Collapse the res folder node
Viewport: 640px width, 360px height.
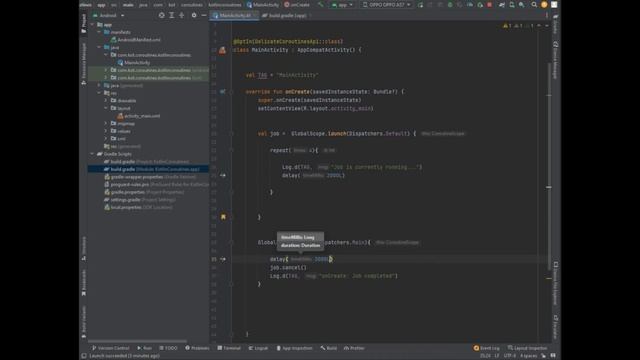coord(99,93)
